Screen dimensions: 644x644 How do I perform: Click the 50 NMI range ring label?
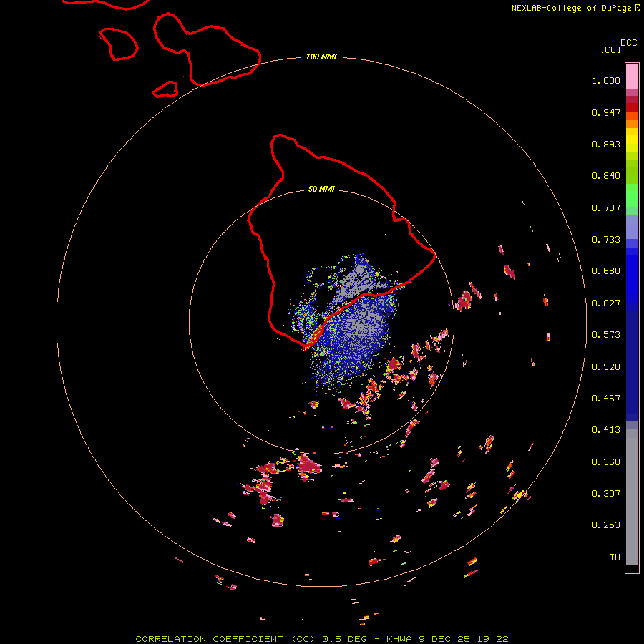(x=321, y=189)
